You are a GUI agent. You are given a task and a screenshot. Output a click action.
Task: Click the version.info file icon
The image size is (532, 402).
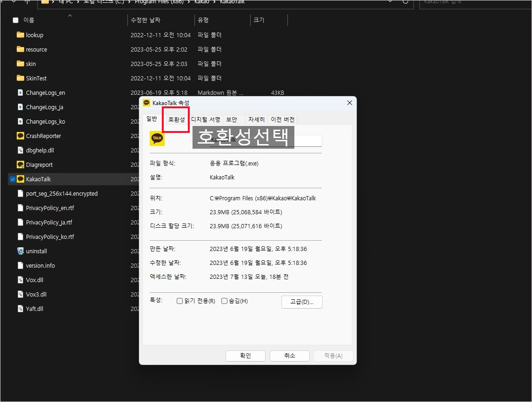point(20,265)
